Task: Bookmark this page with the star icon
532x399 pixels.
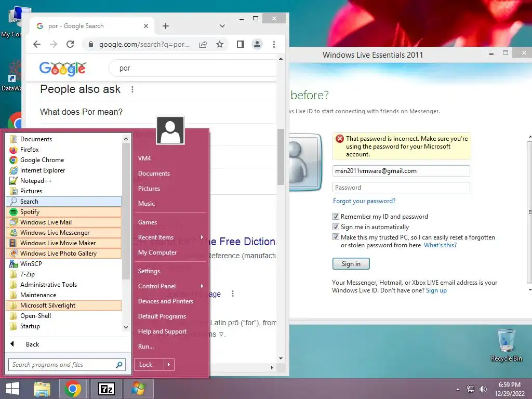Action: (220, 44)
